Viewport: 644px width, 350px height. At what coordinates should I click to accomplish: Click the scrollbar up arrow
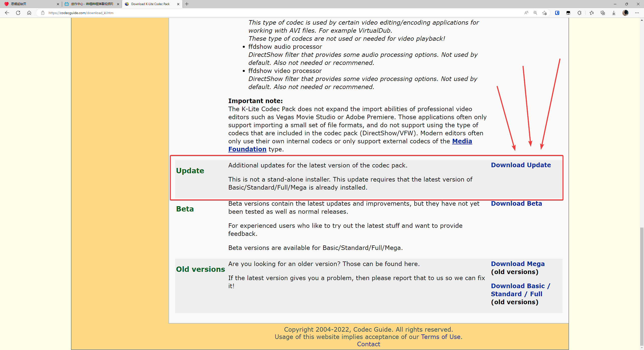642,20
